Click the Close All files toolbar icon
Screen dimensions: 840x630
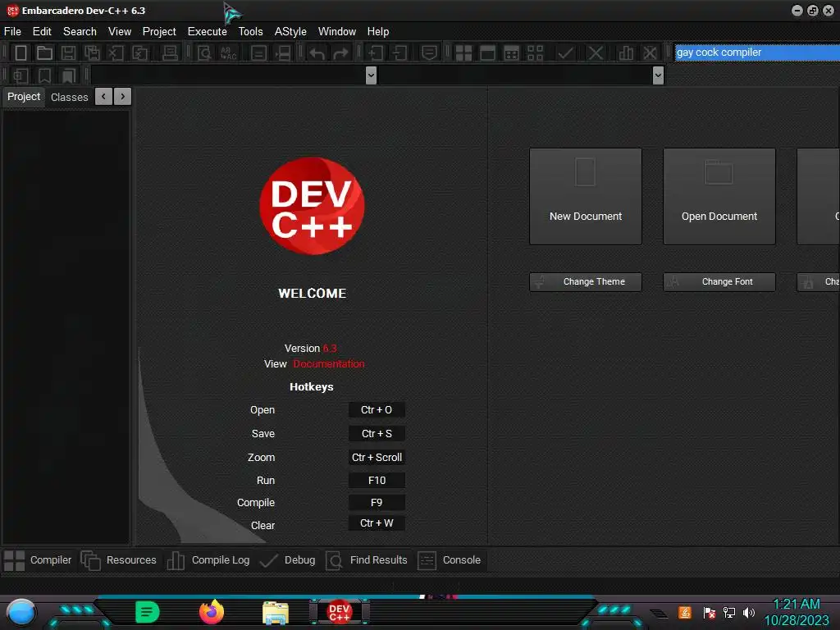pyautogui.click(x=139, y=53)
